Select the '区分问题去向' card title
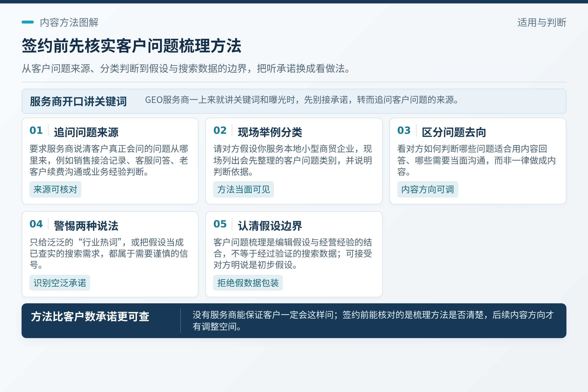 tap(454, 132)
